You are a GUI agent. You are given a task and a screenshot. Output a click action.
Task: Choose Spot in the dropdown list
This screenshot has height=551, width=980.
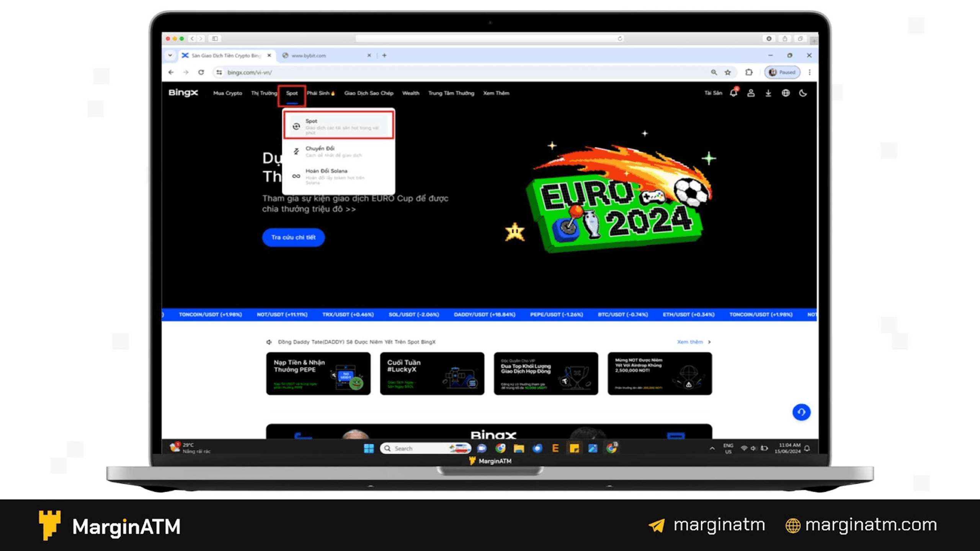[338, 126]
